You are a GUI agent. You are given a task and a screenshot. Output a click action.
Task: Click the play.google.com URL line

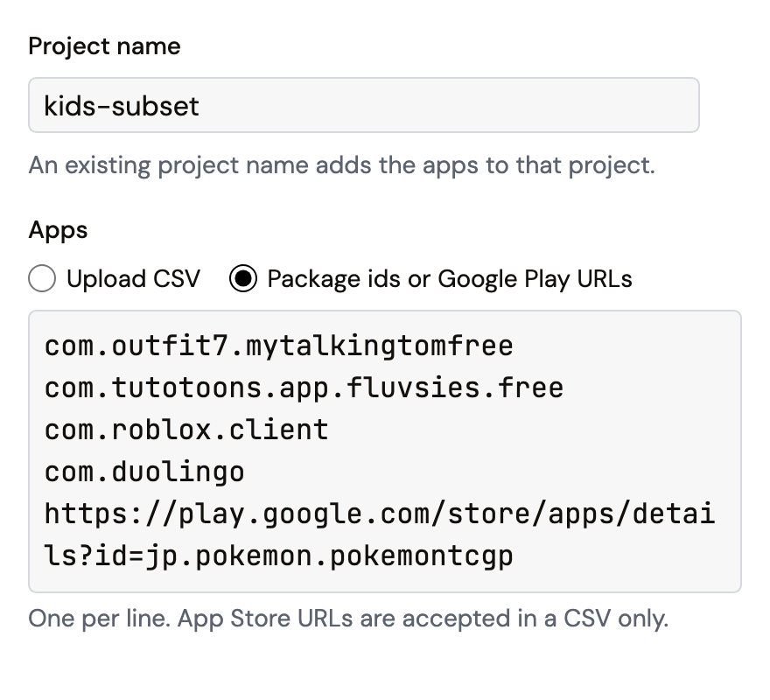coord(380,514)
